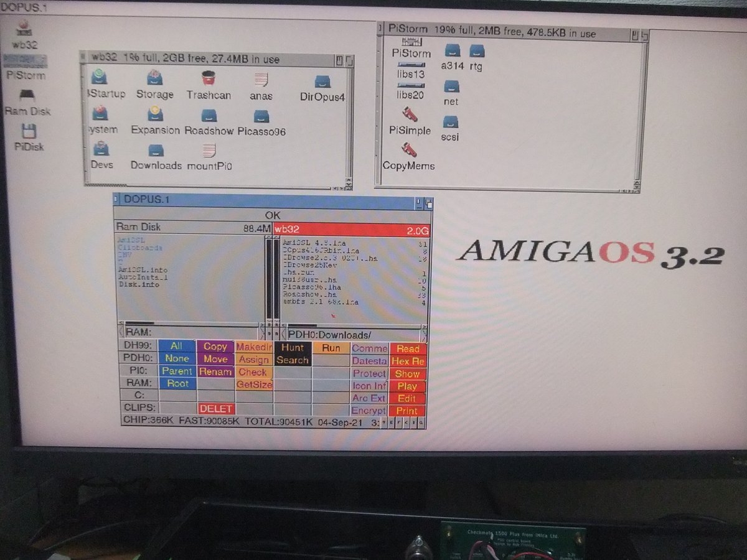Click the red Play button
The width and height of the screenshot is (747, 560).
point(408,386)
